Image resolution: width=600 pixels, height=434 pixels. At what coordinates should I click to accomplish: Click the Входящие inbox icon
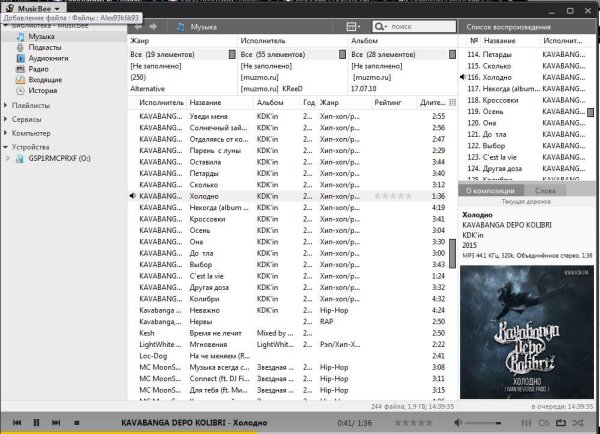pyautogui.click(x=20, y=80)
